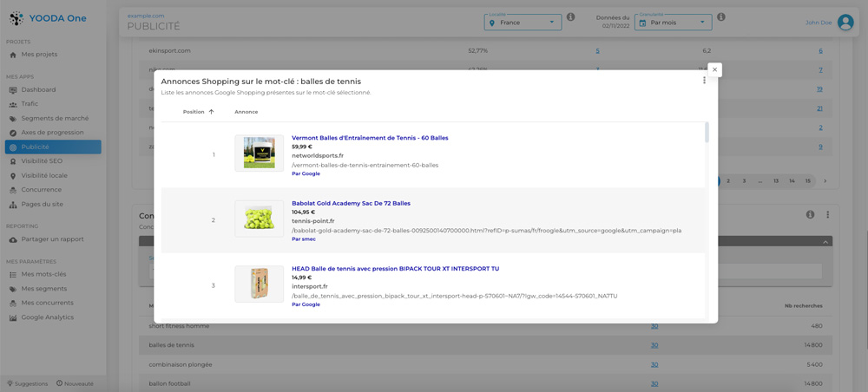The image size is (868, 392).
Task: Click the Babolat balls product image
Action: coord(259,219)
